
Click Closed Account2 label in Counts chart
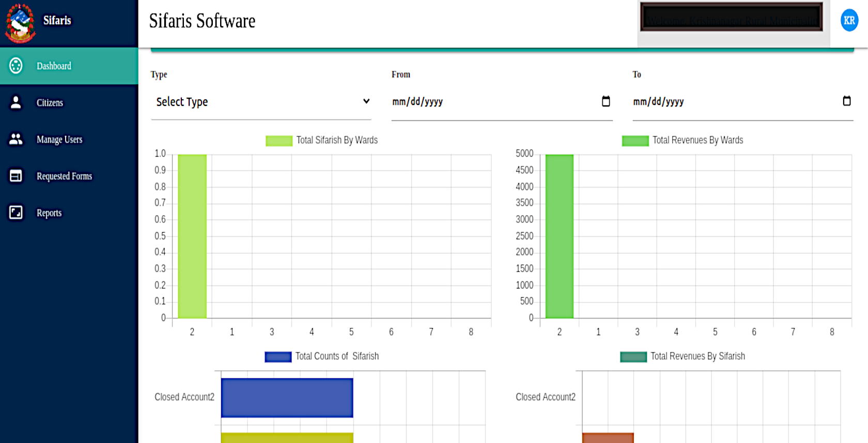pos(184,397)
